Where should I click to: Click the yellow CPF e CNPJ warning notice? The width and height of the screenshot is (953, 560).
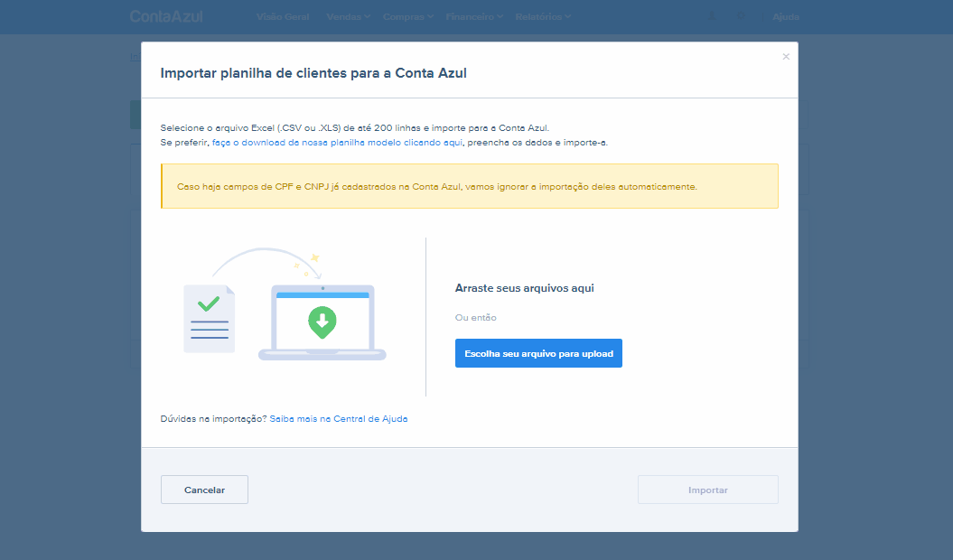click(x=469, y=186)
